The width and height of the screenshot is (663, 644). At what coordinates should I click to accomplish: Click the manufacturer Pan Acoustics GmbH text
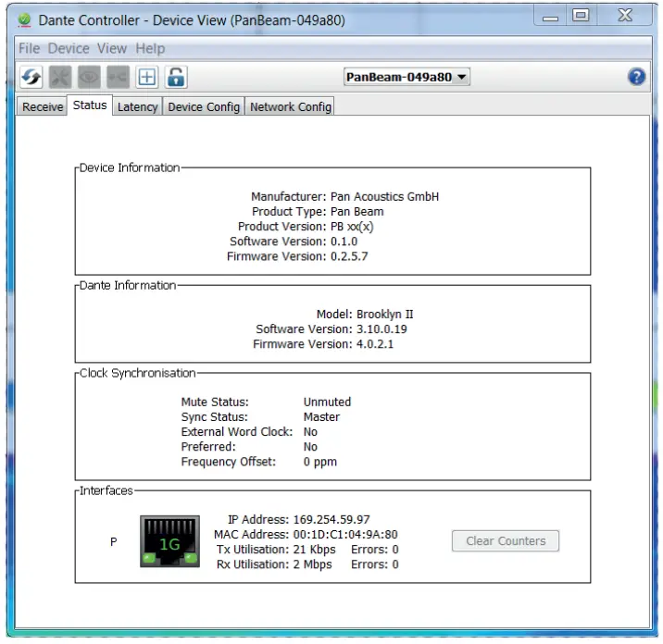click(385, 197)
